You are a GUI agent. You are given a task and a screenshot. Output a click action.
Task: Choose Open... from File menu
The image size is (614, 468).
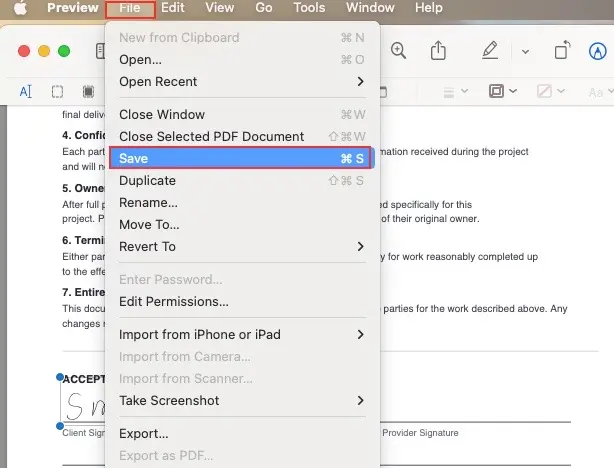242,60
